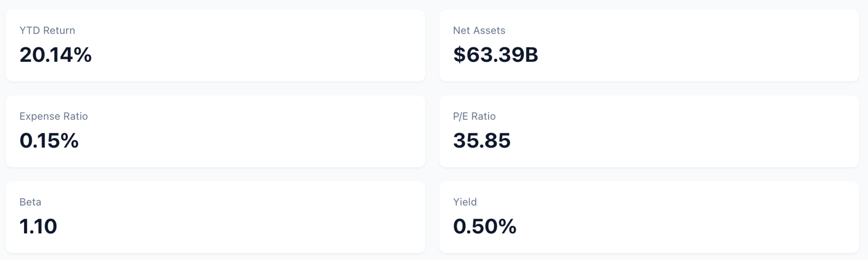Click empty space inside YTD Return card
868x260 pixels.
pyautogui.click(x=271, y=46)
